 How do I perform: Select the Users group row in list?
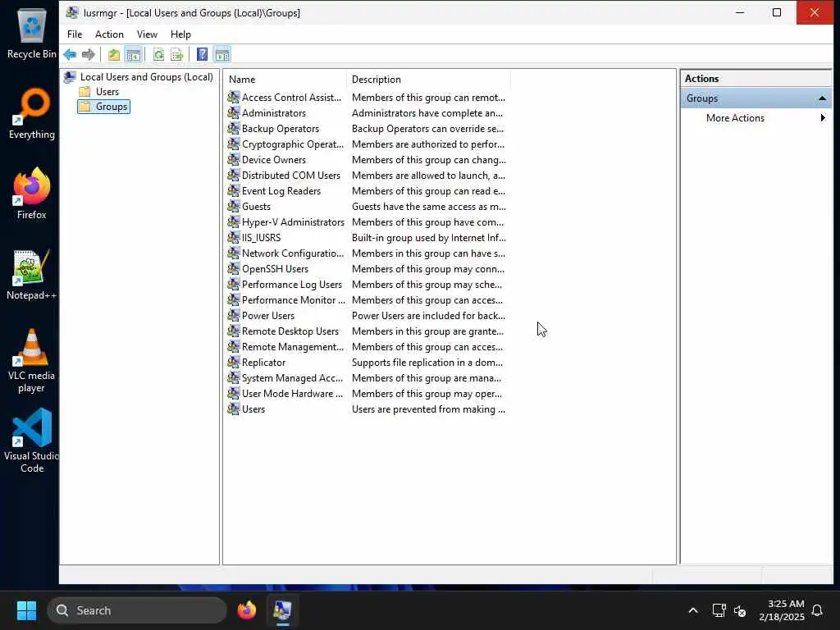[x=367, y=409]
